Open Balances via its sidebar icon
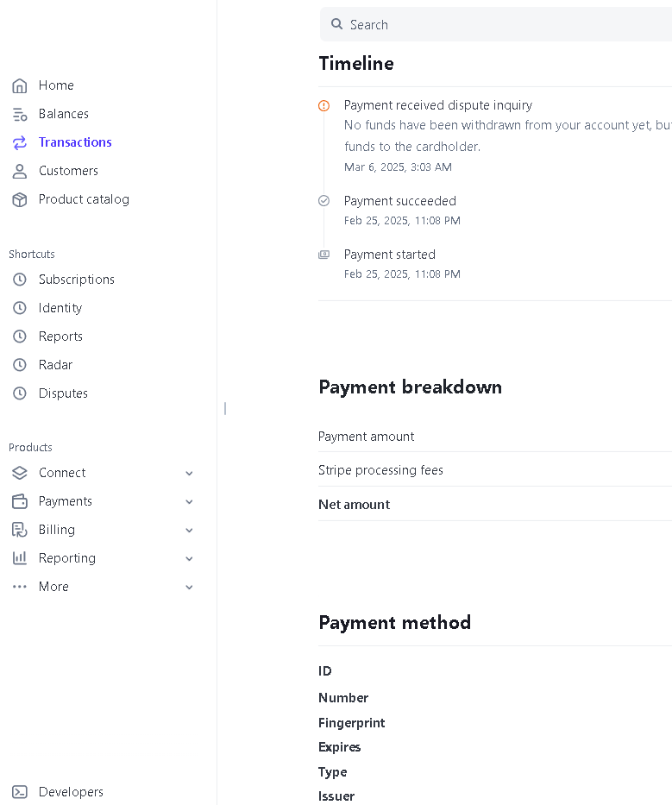This screenshot has width=672, height=805. (x=20, y=114)
